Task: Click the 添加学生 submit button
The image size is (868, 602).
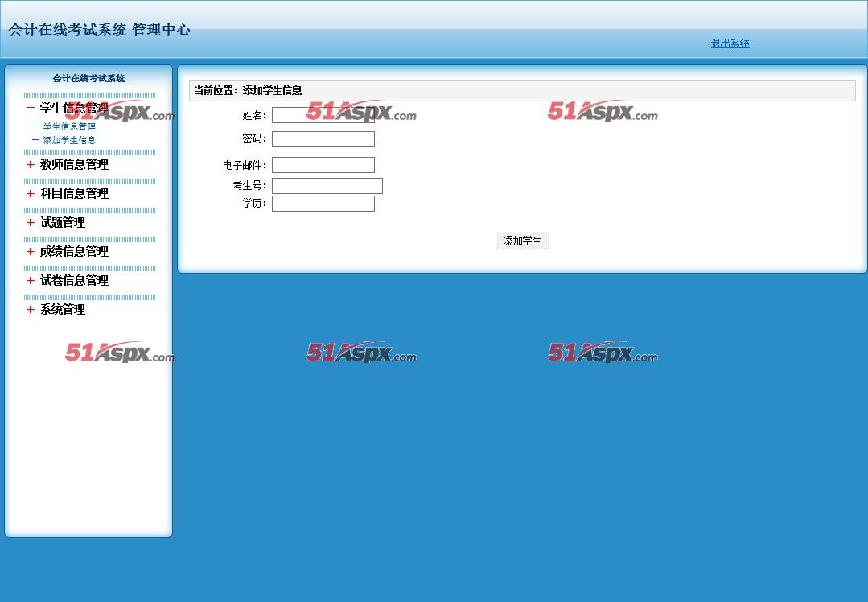Action: [x=523, y=241]
